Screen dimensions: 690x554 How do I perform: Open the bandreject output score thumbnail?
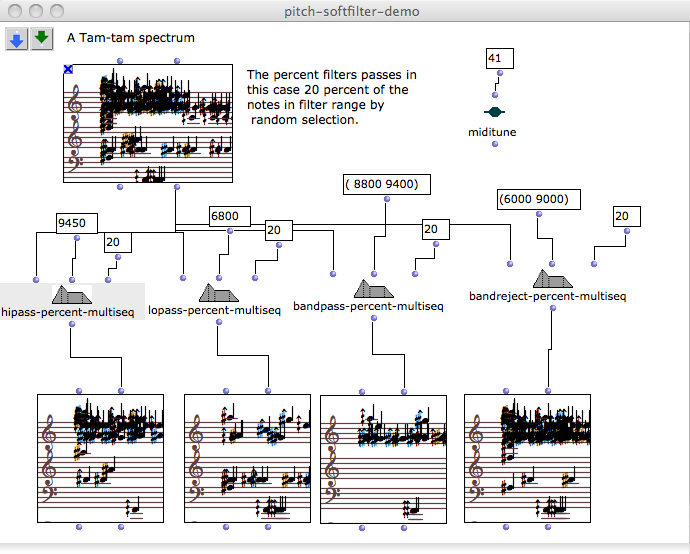pos(527,458)
